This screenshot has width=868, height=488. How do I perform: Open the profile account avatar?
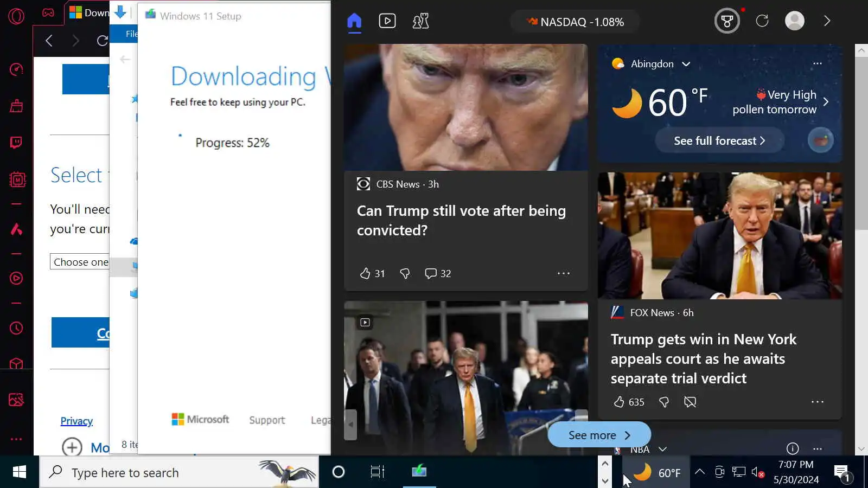point(795,21)
